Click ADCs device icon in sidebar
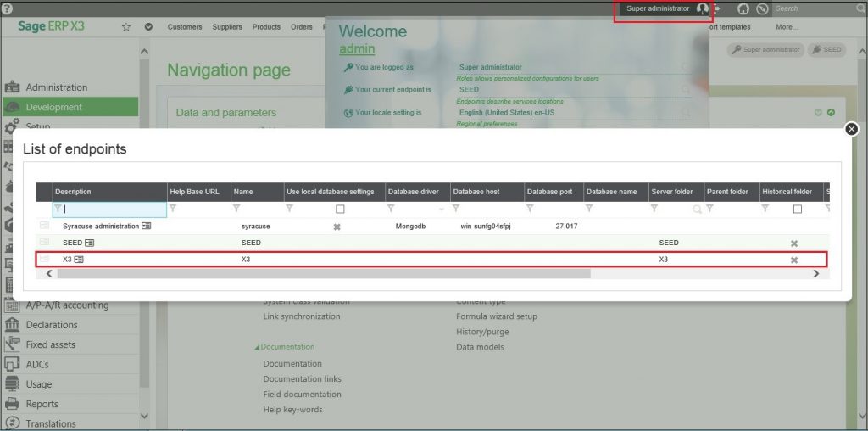The image size is (868, 431). [x=12, y=364]
